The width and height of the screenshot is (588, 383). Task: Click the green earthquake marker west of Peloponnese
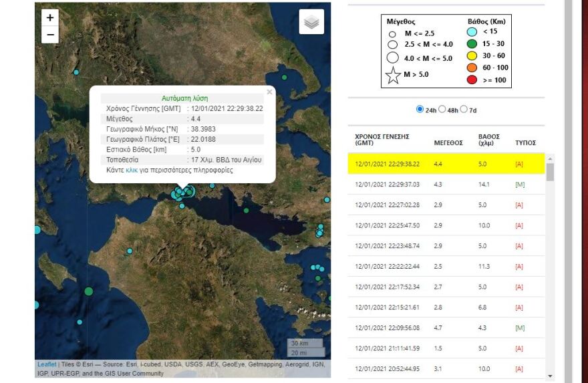click(88, 291)
